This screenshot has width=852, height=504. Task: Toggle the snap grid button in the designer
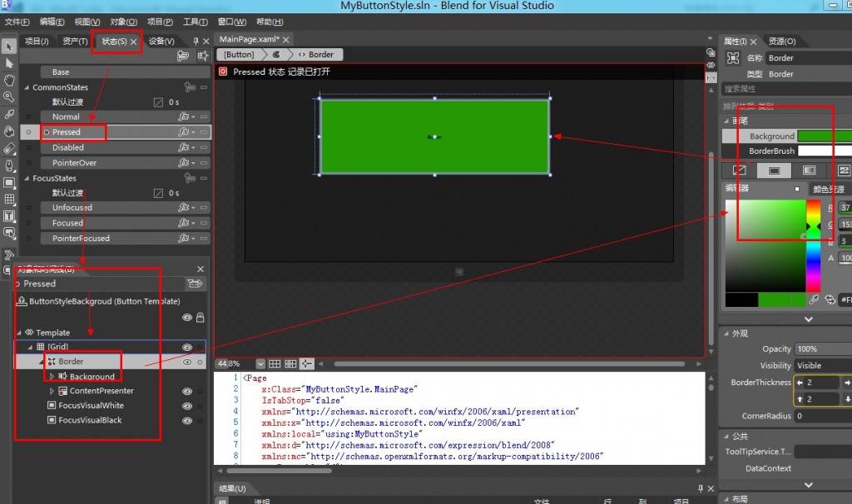click(x=275, y=363)
